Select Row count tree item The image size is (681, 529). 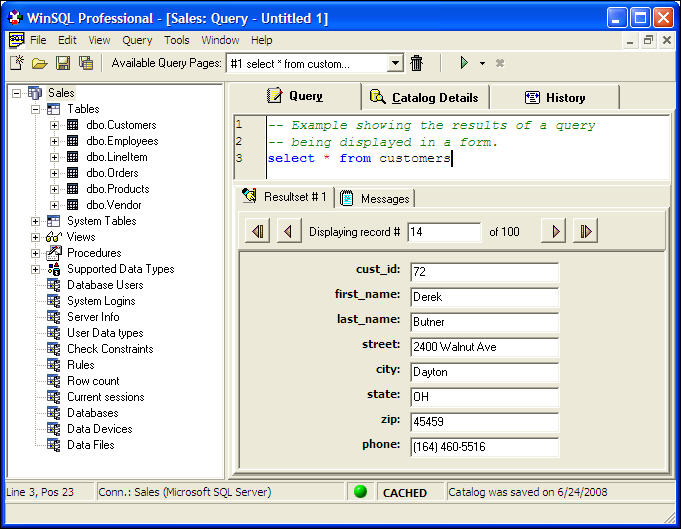click(x=93, y=381)
